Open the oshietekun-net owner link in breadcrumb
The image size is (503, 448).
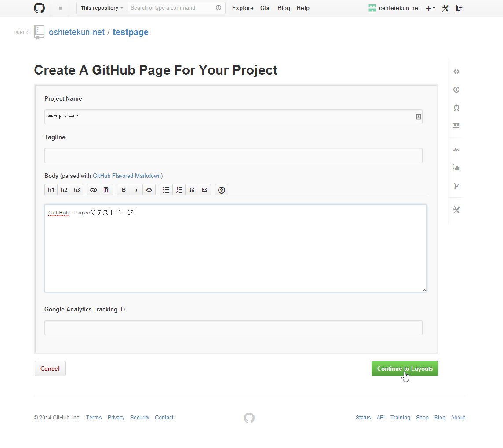(x=77, y=33)
